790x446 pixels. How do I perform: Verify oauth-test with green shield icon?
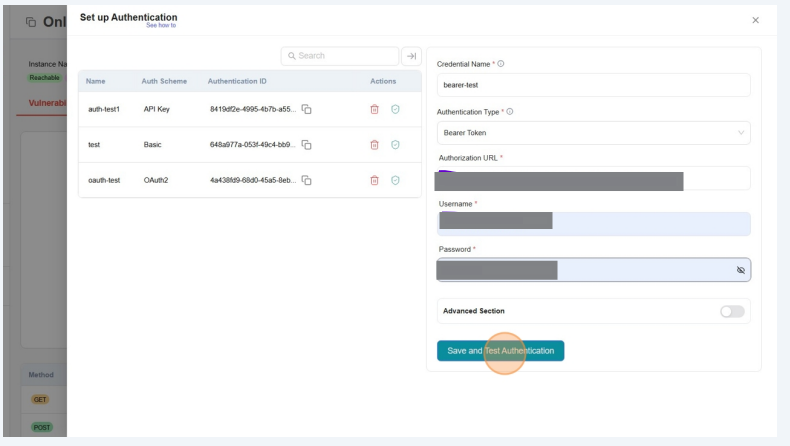pos(395,180)
